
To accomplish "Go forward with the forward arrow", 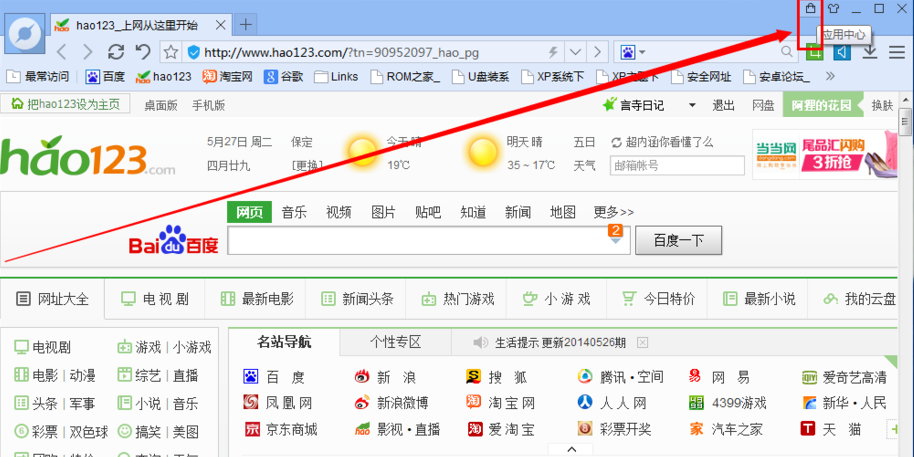I will coord(88,52).
